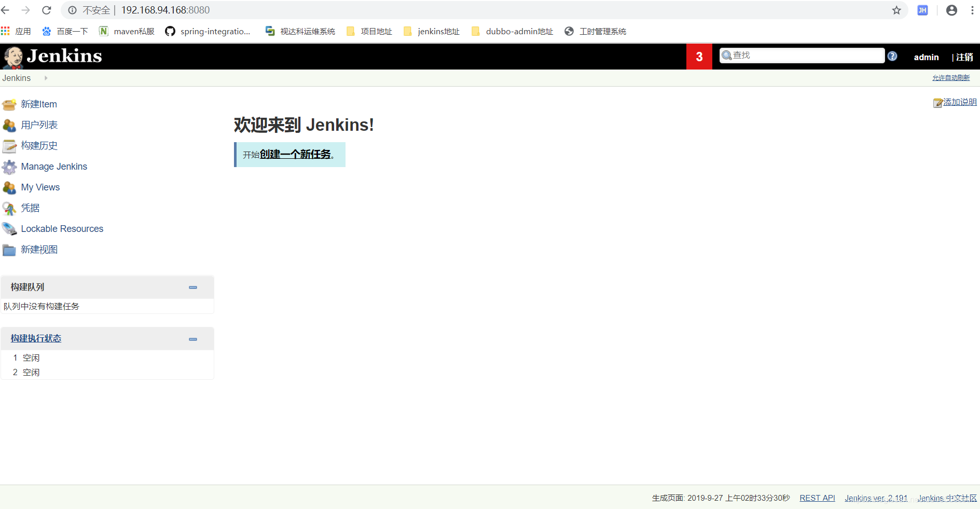980x509 pixels.
Task: Click 注销 to log out
Action: 964,57
